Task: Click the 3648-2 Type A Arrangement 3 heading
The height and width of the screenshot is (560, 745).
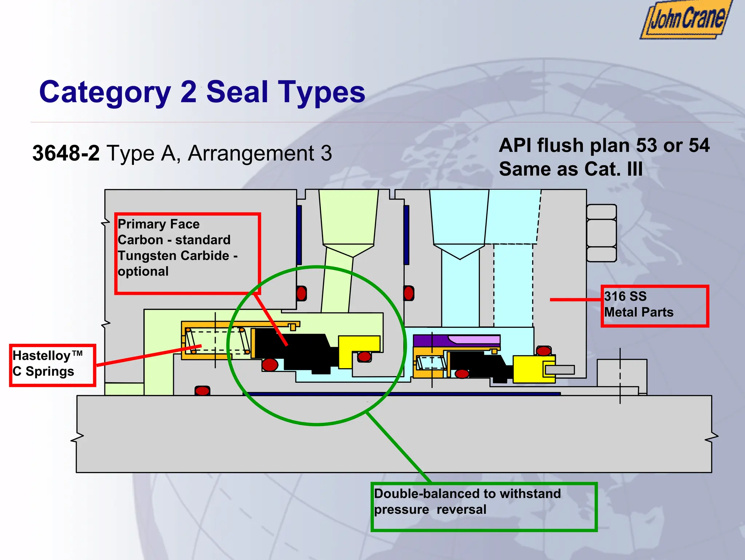Action: tap(182, 153)
